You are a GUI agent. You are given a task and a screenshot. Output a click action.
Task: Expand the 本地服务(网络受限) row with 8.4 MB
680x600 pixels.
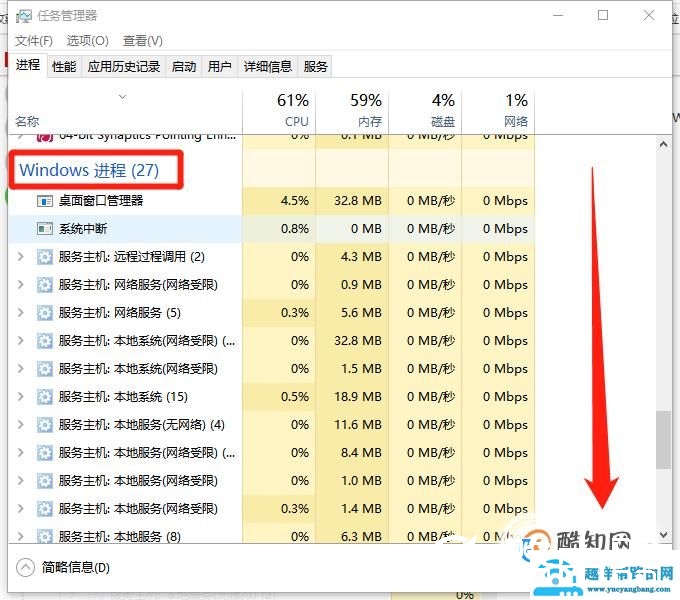(20, 453)
